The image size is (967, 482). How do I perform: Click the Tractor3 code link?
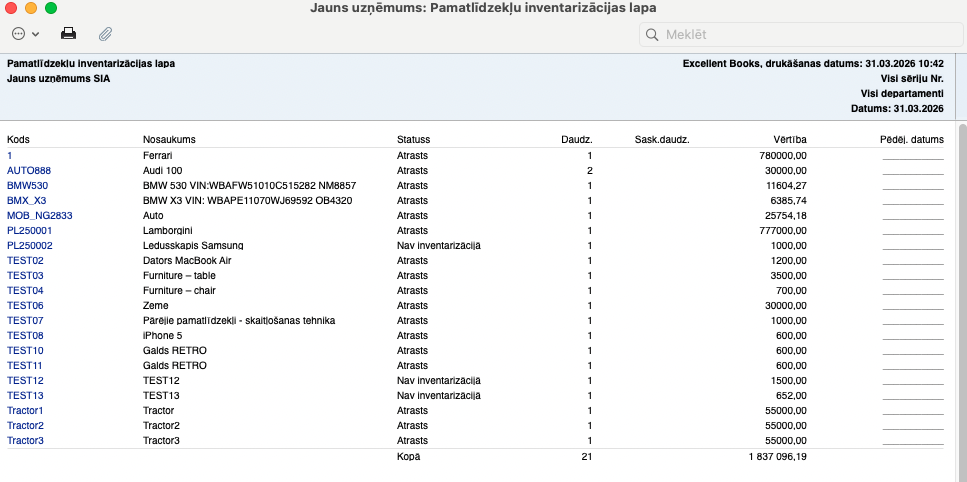(x=25, y=441)
